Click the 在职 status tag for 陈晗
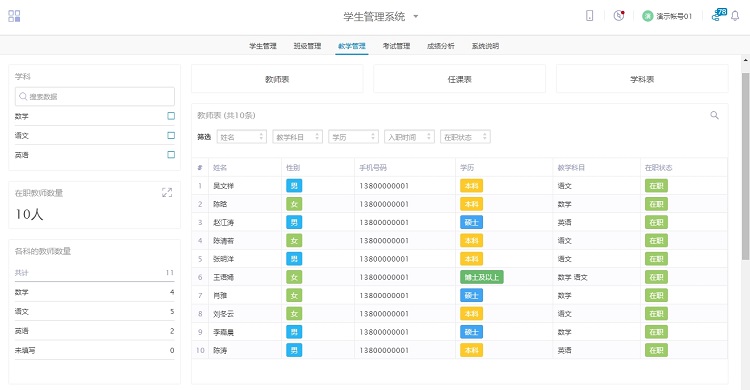750x390 pixels. pyautogui.click(x=656, y=204)
